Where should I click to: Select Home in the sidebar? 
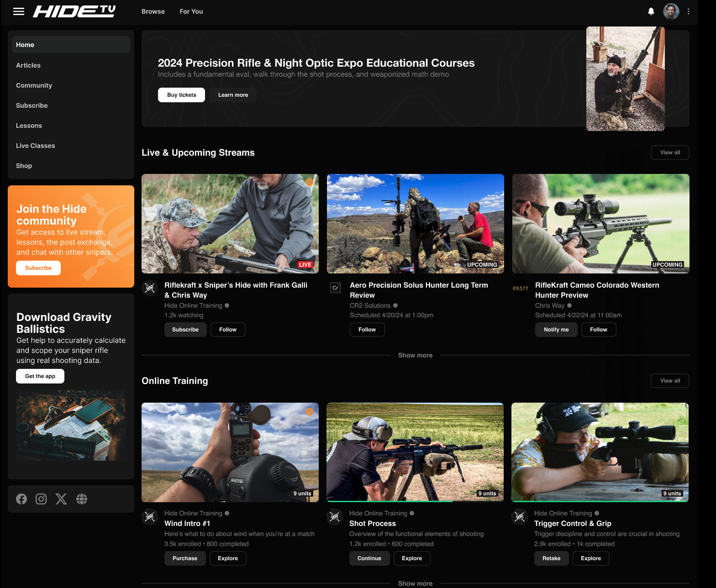click(x=71, y=45)
